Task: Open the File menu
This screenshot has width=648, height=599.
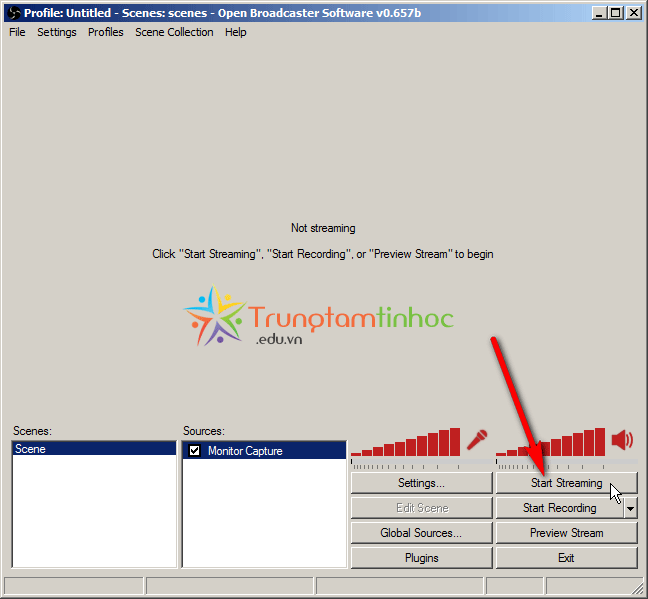Action: point(17,32)
